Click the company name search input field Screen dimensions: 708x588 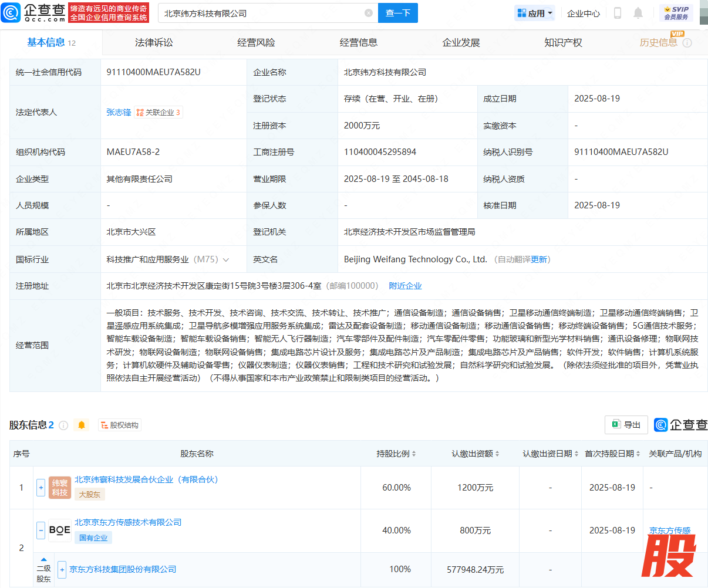[x=261, y=13]
